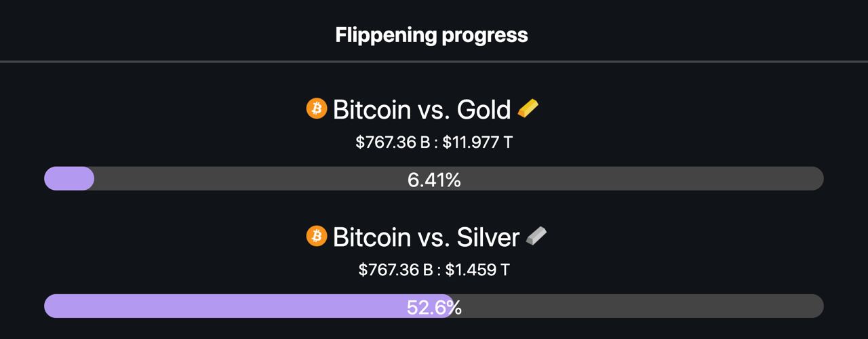The height and width of the screenshot is (339, 868).
Task: Click the word Gold in the first title
Action: tap(484, 109)
